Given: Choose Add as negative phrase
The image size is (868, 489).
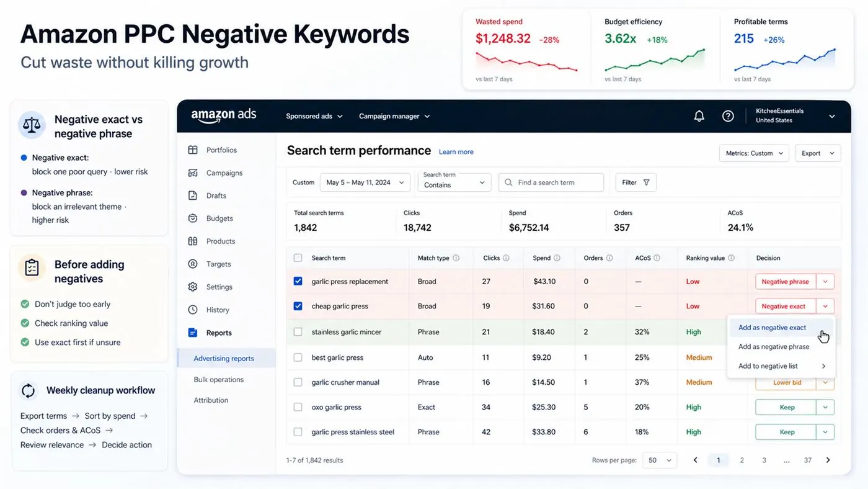Looking at the screenshot, I should pos(774,347).
